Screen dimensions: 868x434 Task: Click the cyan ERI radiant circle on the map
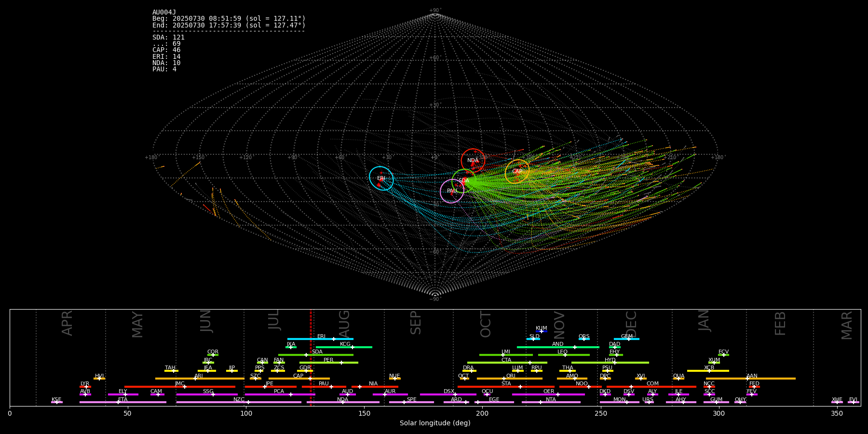381,178
